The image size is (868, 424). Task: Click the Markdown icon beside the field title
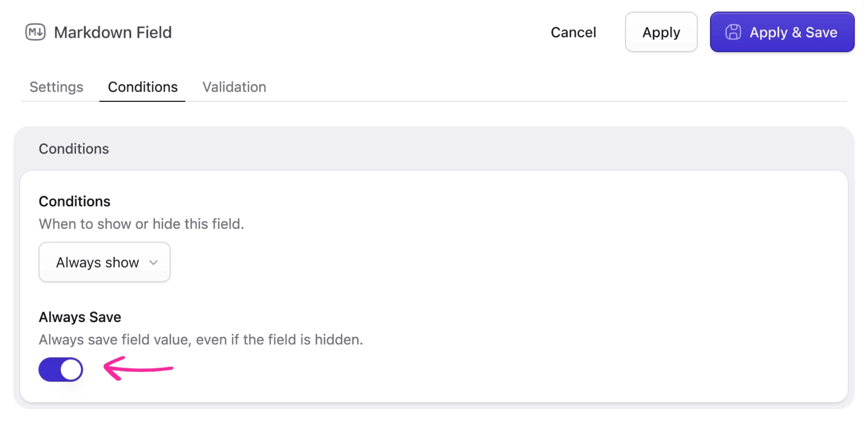coord(35,32)
